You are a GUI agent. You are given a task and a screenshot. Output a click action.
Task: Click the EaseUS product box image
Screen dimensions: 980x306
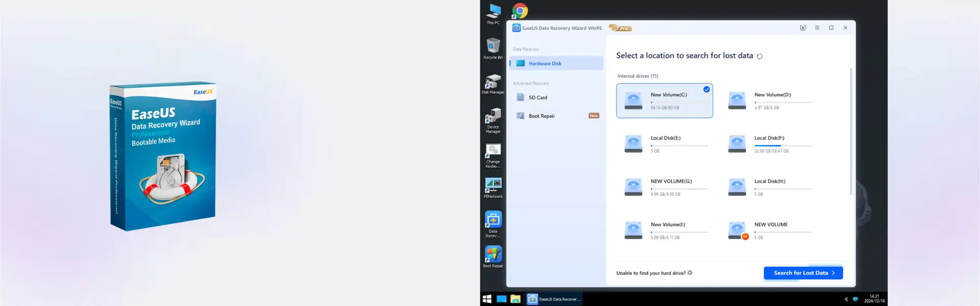tap(163, 156)
